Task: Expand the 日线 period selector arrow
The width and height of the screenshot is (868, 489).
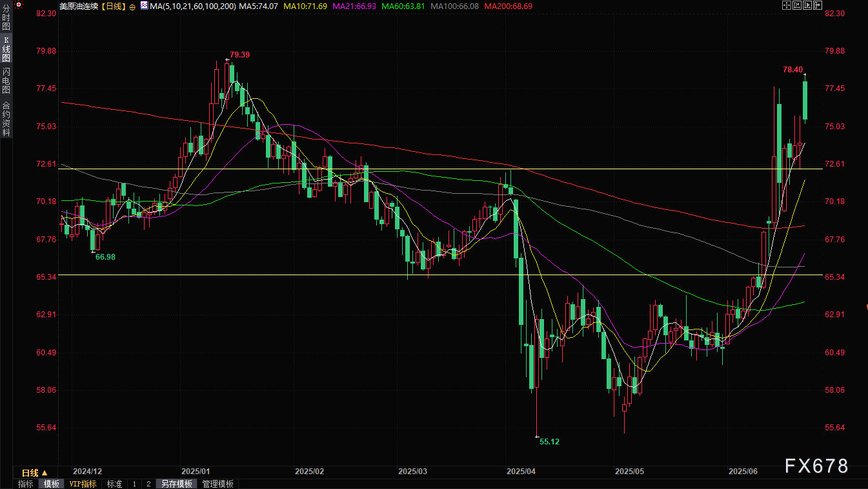Action: (45, 473)
